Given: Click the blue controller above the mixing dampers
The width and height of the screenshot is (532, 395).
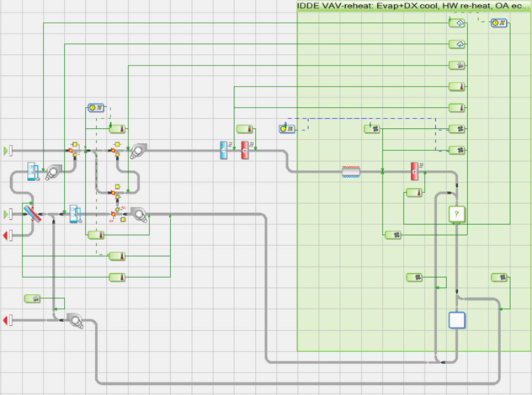Looking at the screenshot, I should [95, 109].
